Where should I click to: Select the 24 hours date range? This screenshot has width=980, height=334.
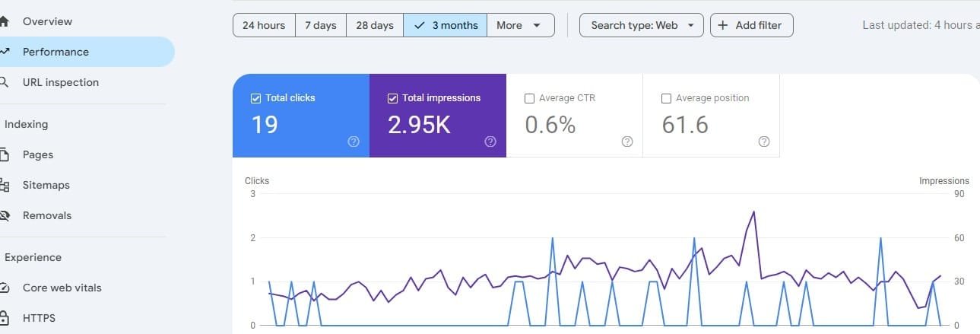pos(264,25)
